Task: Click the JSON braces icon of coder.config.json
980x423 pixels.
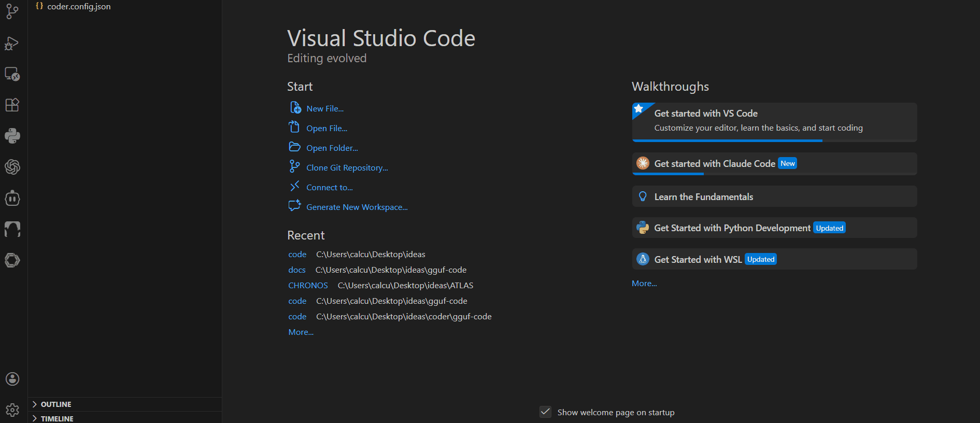Action: click(39, 6)
